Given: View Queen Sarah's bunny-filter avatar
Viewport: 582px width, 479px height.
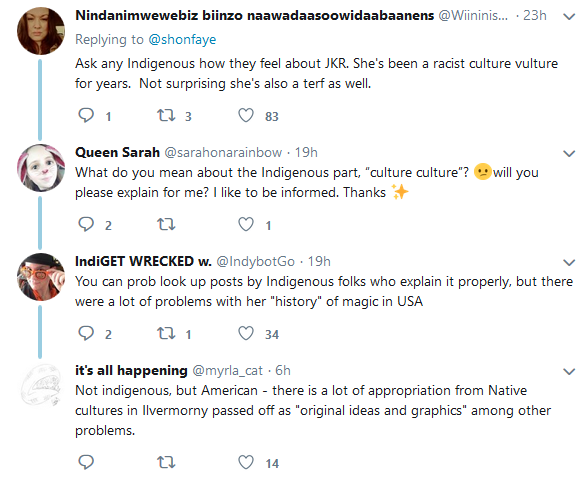Looking at the screenshot, I should (x=41, y=168).
